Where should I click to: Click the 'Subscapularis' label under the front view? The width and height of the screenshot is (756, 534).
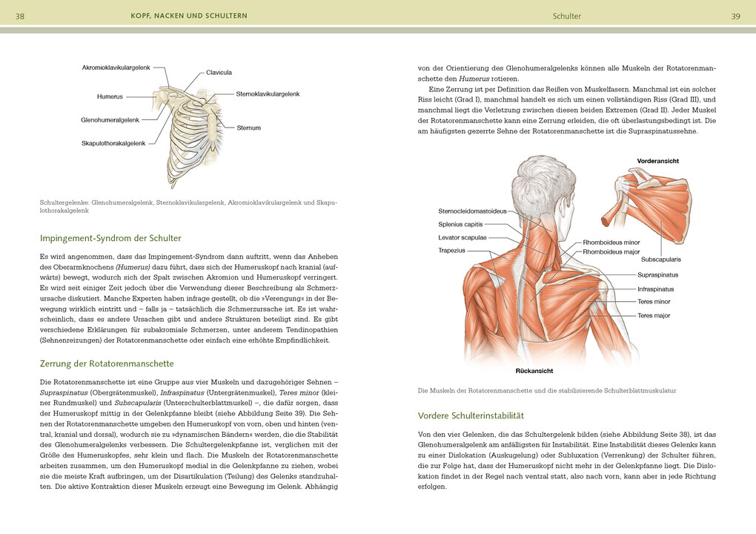tap(661, 260)
